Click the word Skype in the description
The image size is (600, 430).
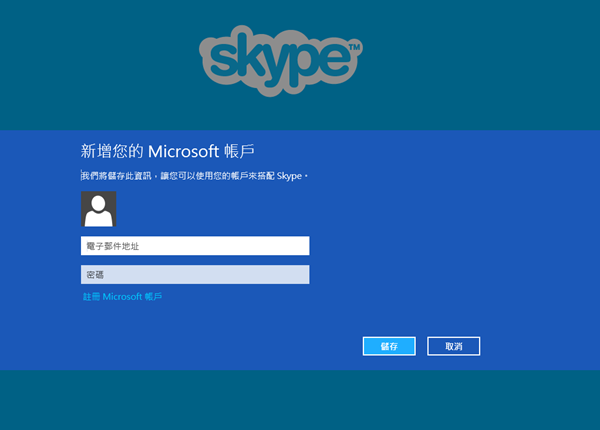pos(289,176)
